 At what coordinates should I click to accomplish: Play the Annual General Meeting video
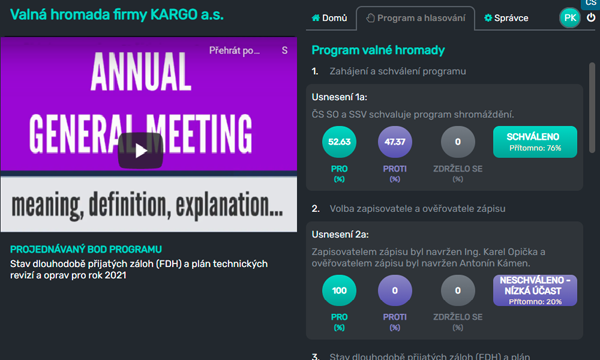(x=140, y=151)
